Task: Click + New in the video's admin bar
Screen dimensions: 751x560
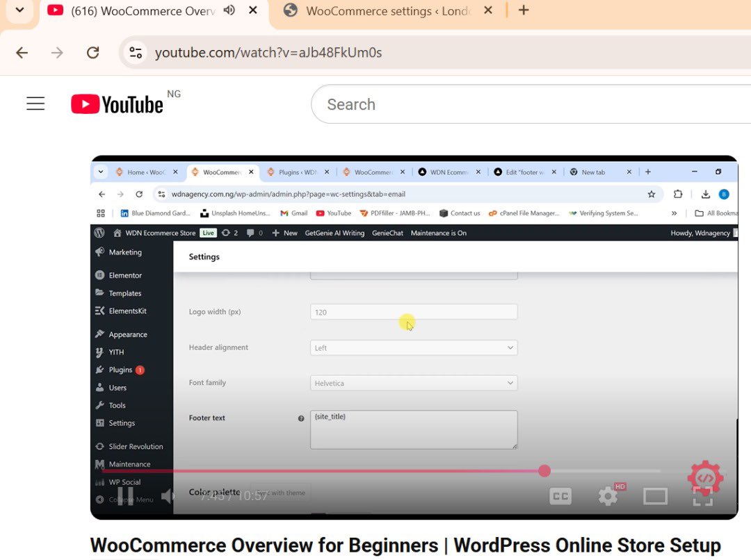Action: 285,233
